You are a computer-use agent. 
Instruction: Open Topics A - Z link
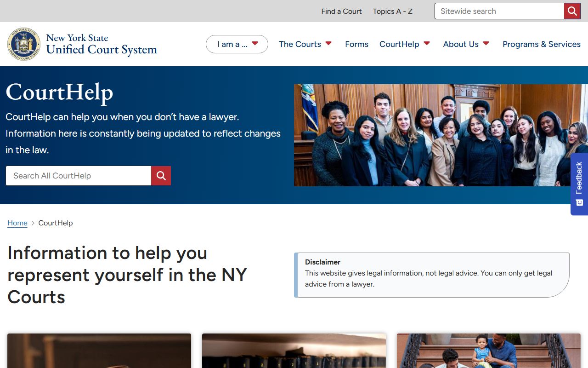(x=393, y=11)
